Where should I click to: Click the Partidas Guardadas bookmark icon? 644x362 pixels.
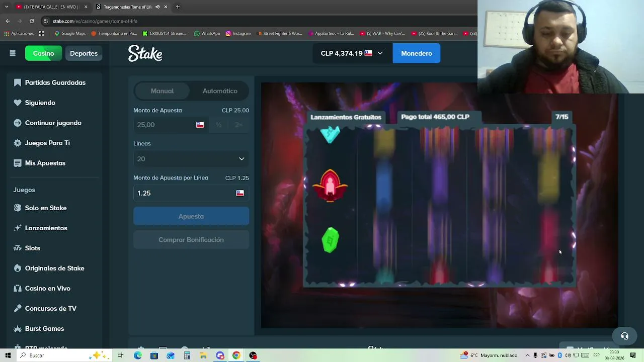[18, 82]
